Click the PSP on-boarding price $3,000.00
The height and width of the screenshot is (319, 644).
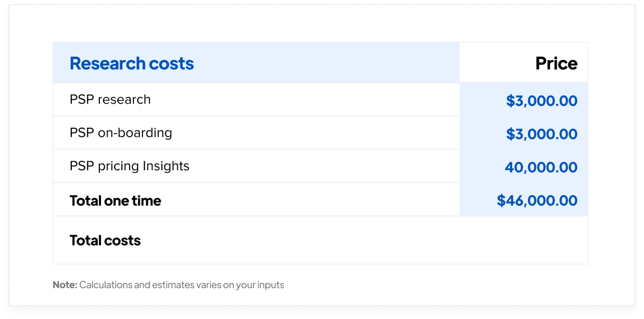(x=541, y=134)
